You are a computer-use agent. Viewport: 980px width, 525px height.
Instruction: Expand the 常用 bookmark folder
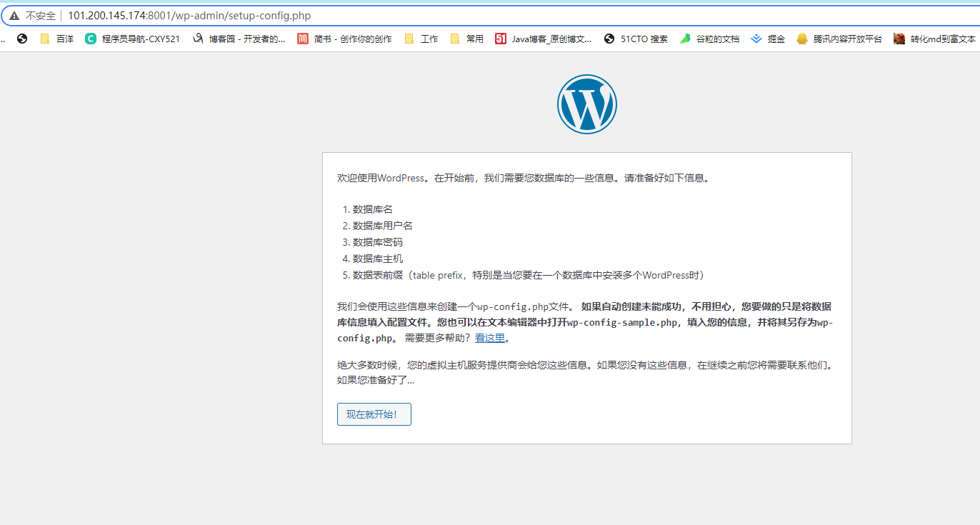[x=467, y=39]
